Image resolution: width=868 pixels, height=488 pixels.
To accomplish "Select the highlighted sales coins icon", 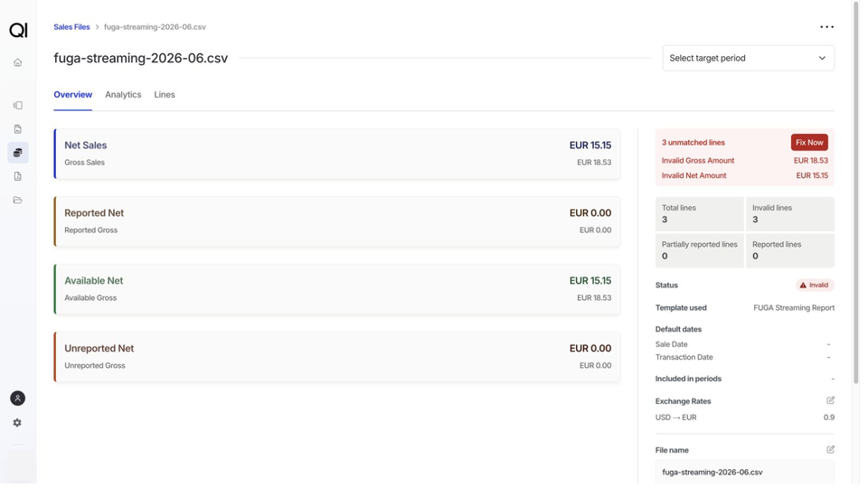I will (x=18, y=153).
